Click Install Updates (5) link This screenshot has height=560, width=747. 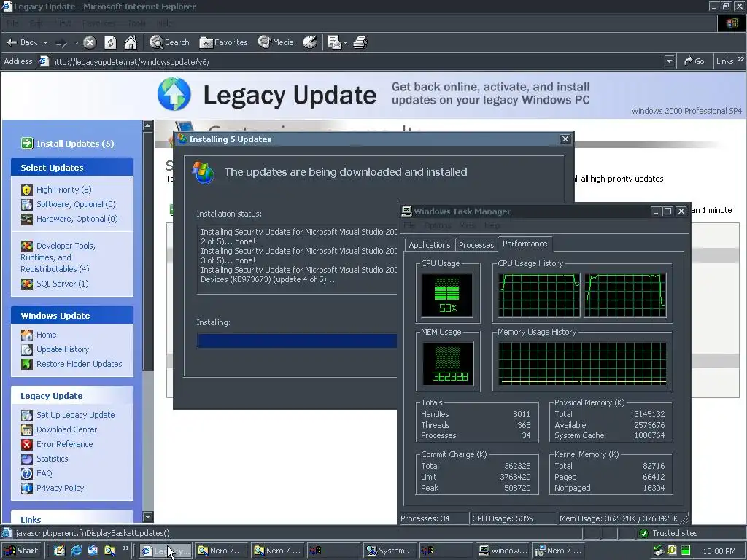pyautogui.click(x=75, y=144)
